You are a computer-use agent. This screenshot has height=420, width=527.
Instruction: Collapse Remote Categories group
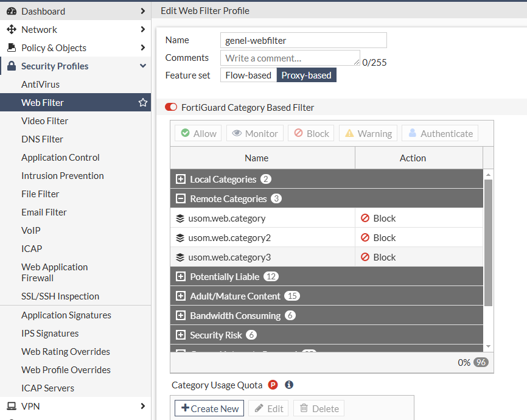181,198
